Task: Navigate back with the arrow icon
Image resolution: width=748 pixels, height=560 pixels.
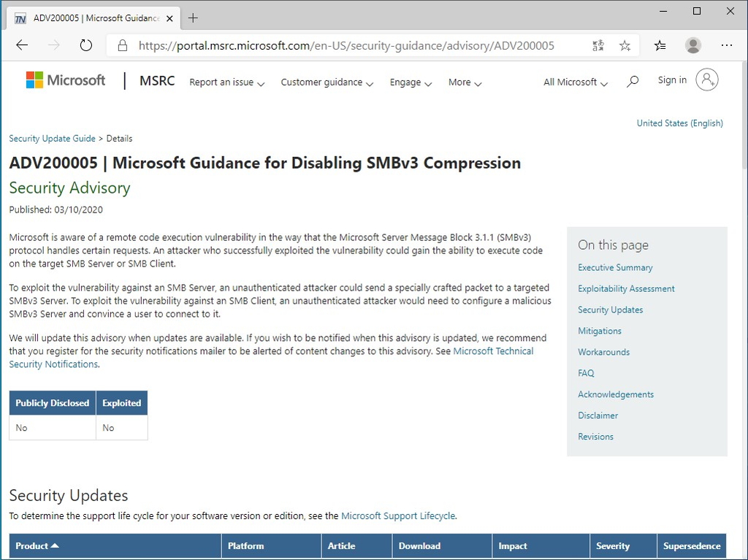Action: (x=21, y=45)
